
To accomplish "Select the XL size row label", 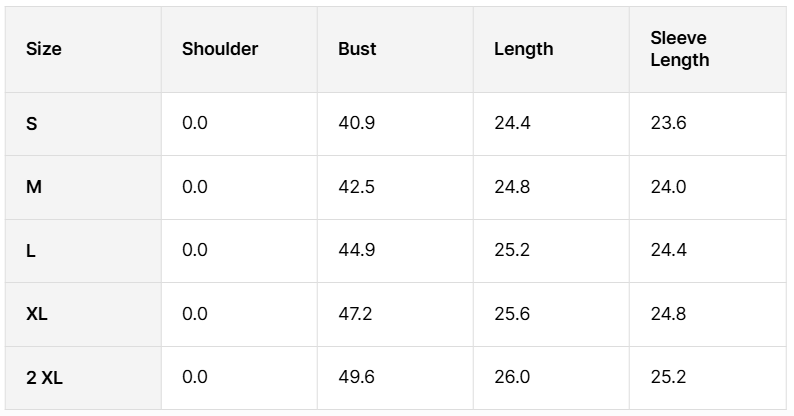I will (x=37, y=314).
